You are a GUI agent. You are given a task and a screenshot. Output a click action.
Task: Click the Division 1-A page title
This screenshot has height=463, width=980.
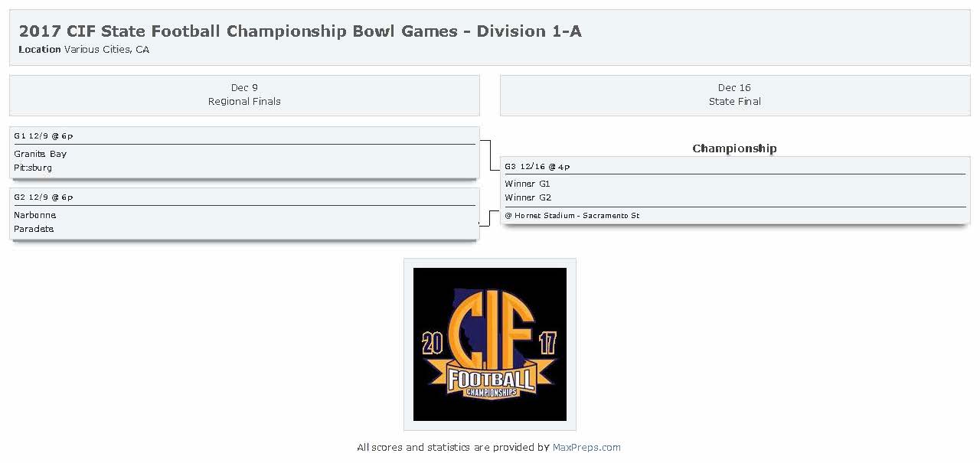[x=300, y=31]
